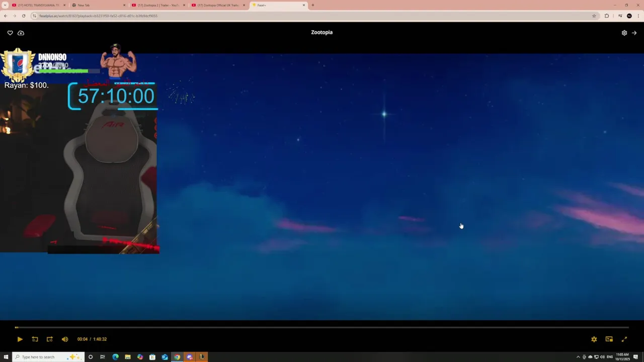644x362 pixels.
Task: Switch to the New Tab tab
Action: point(98,5)
